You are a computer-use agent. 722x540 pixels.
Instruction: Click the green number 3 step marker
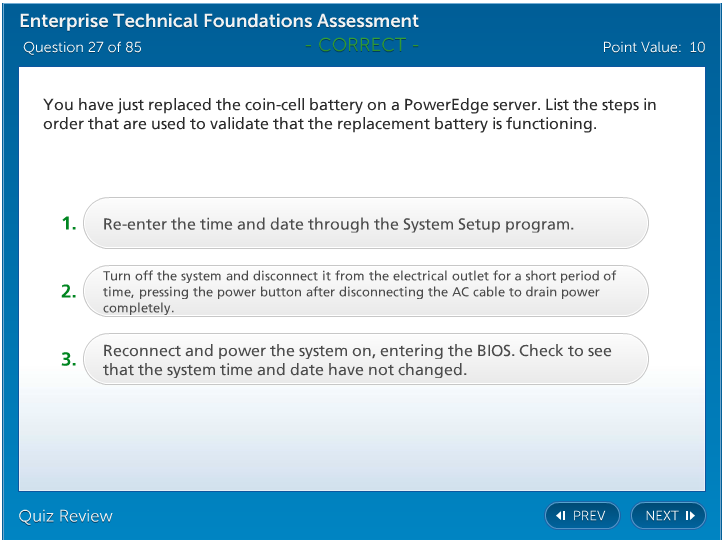68,359
